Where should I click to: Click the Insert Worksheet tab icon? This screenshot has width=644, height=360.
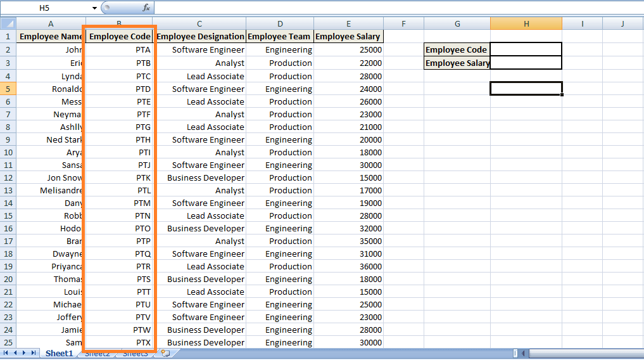165,353
